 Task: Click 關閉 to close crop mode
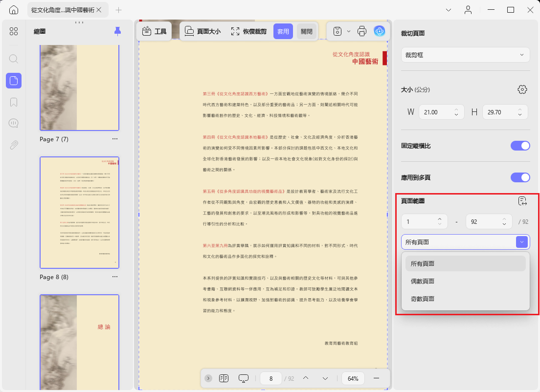coord(307,31)
